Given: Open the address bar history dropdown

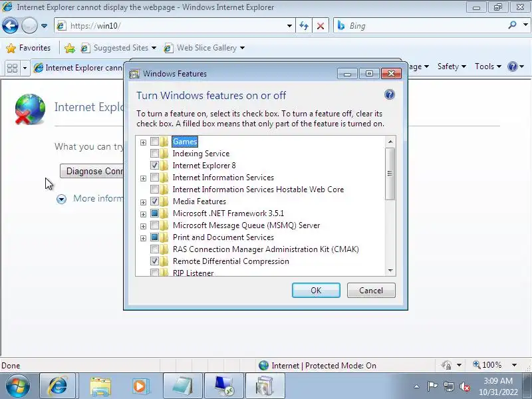Looking at the screenshot, I should pos(289,26).
